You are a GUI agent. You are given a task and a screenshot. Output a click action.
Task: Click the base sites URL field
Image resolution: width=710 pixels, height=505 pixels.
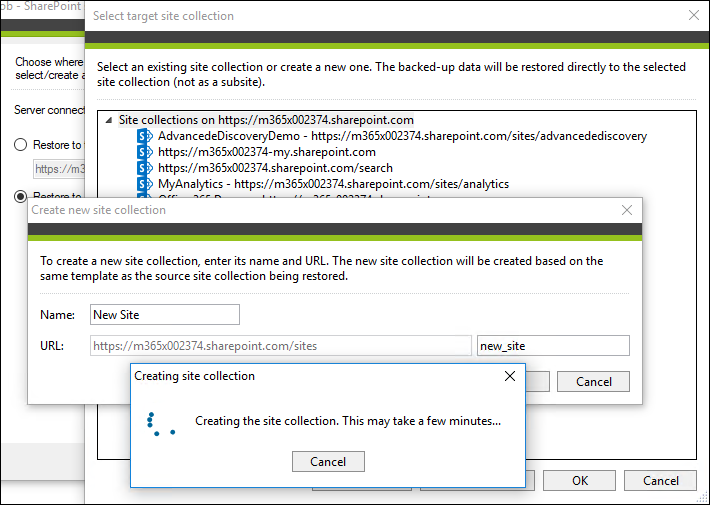pos(280,346)
